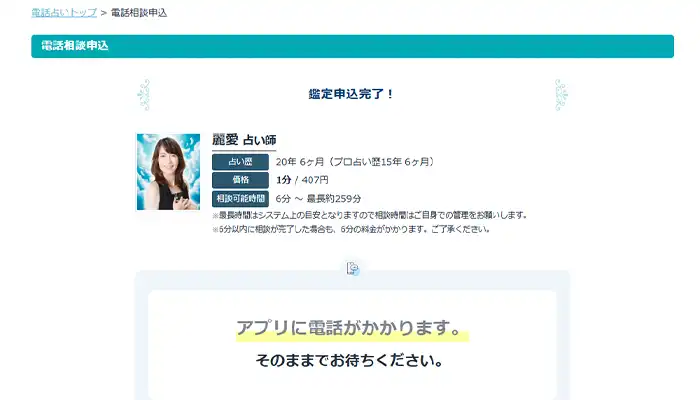Click the note starting with ※最長時間はシステム上
The image size is (700, 400).
click(369, 215)
